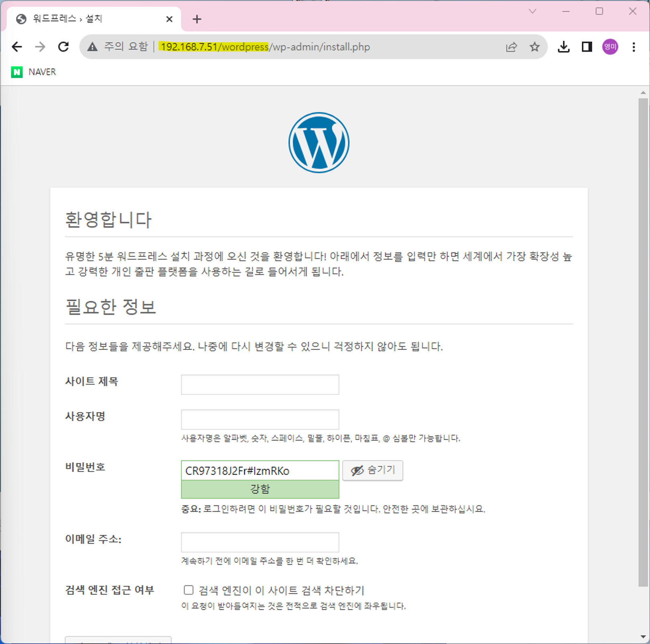
Task: Click the 이메일 주소: label
Action: [93, 539]
